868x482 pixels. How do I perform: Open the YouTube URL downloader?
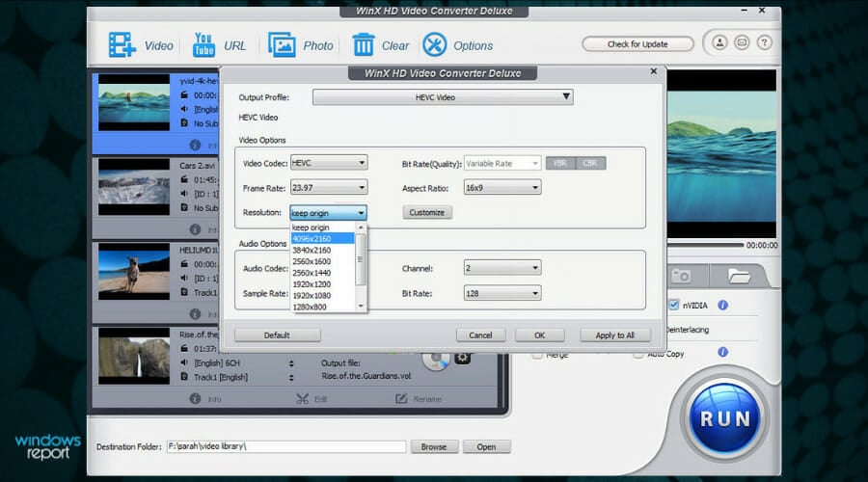[x=203, y=44]
